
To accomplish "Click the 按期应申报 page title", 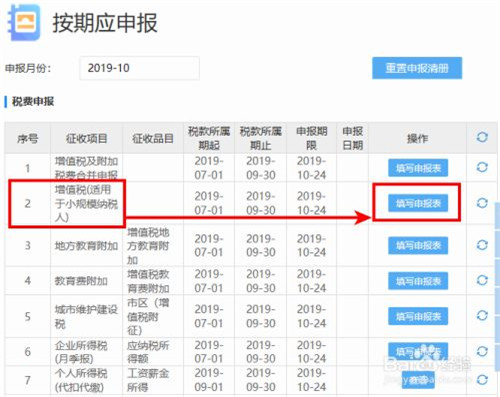I will pyautogui.click(x=105, y=23).
